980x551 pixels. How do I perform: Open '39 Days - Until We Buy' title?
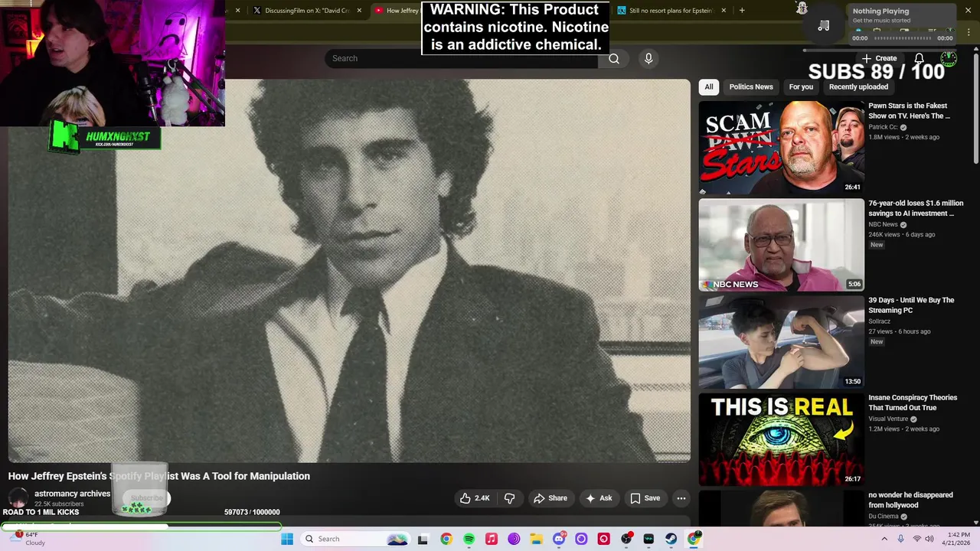coord(911,305)
